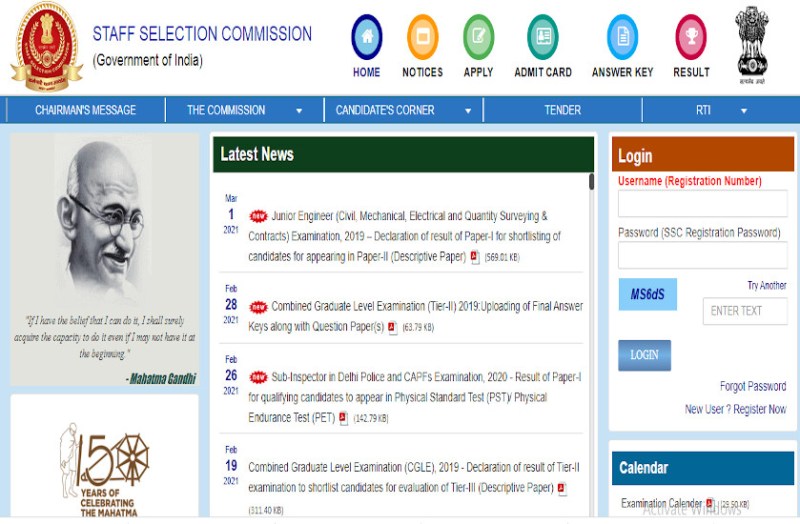Expand Candidate's Corner dropdown menu
Viewport: 800px width, 524px height.
[x=468, y=111]
